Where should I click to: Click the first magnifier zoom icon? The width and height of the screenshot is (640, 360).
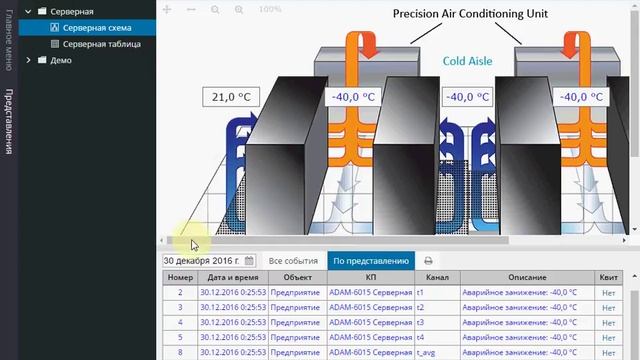click(x=215, y=9)
